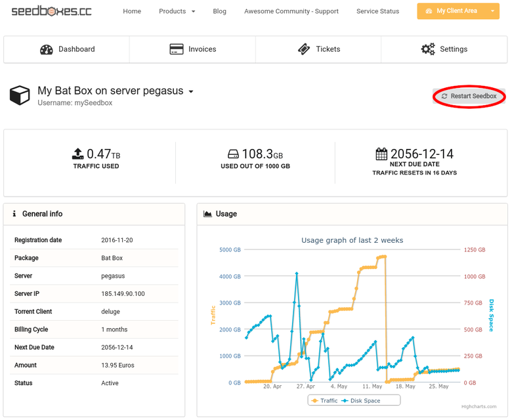Click the Usage graph of last 2 weeks title
512x420 pixels.
(x=352, y=240)
